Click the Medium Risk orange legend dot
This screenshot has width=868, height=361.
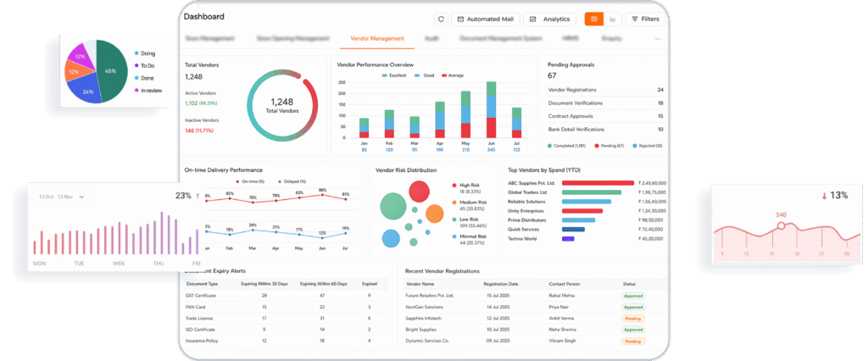(x=454, y=203)
